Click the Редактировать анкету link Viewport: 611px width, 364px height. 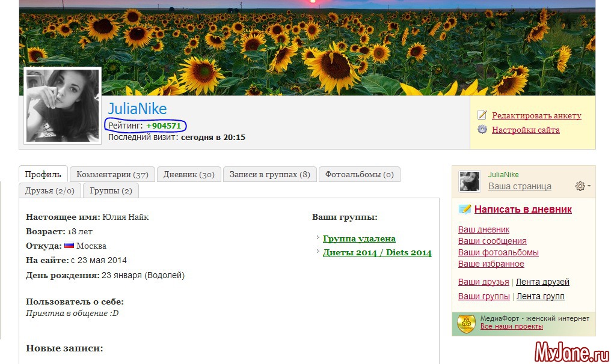536,115
